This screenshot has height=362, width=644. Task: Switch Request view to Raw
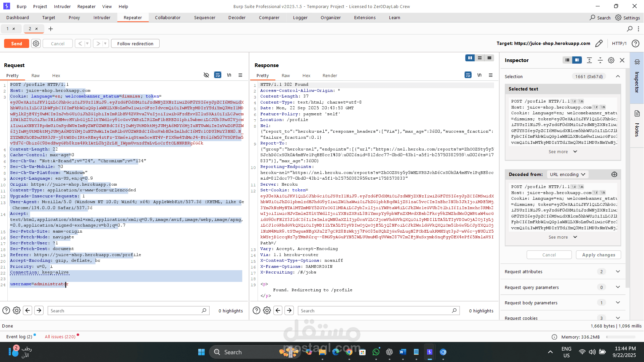(x=36, y=75)
